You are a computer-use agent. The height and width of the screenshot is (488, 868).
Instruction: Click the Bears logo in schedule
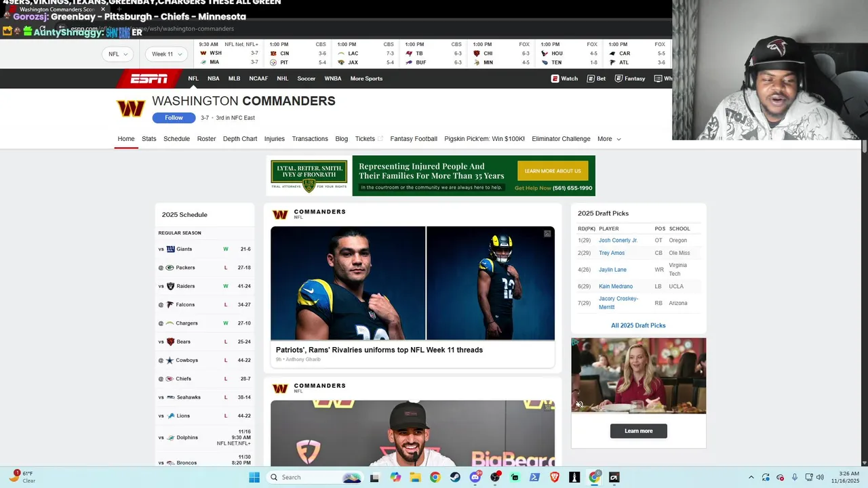170,342
